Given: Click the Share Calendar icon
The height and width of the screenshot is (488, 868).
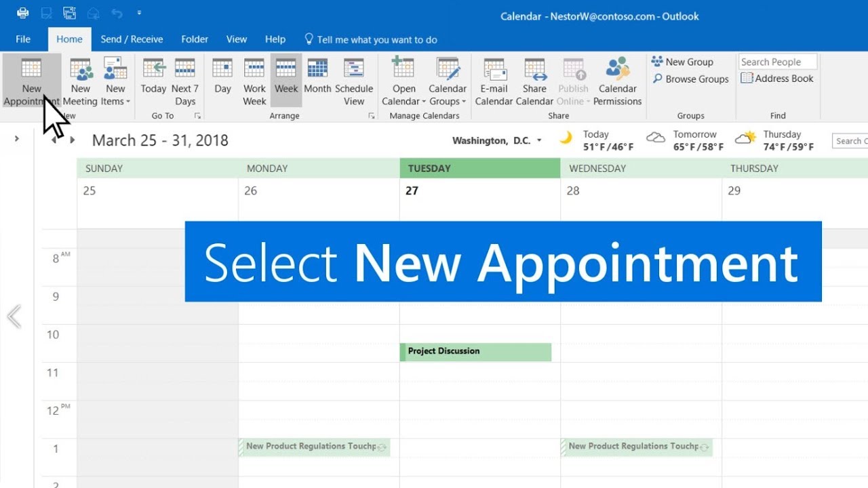Looking at the screenshot, I should [535, 70].
